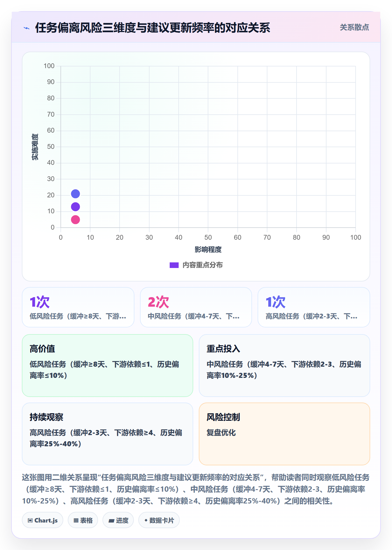Click the 内容重点分布 legend label
Image resolution: width=392 pixels, height=550 pixels.
(x=202, y=265)
